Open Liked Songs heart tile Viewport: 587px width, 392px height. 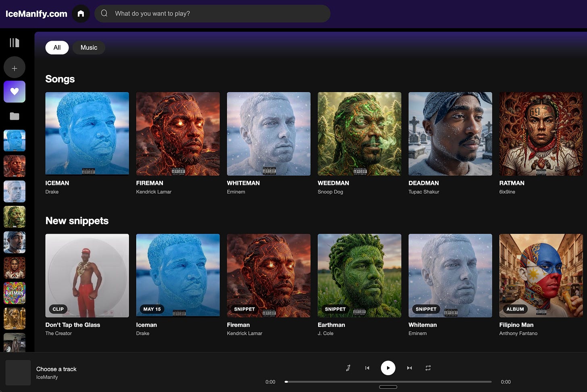point(15,92)
